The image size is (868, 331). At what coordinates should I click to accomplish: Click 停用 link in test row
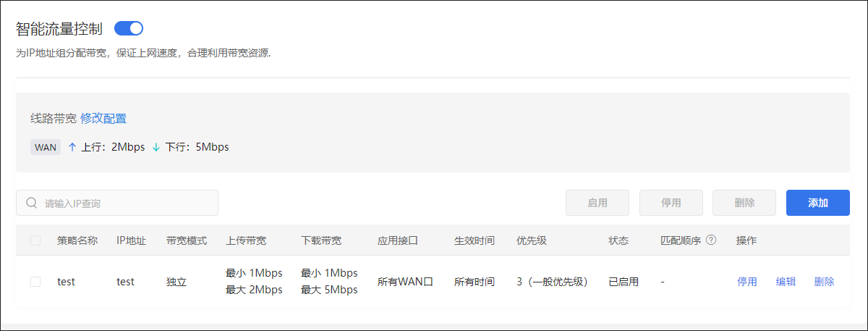coord(747,282)
